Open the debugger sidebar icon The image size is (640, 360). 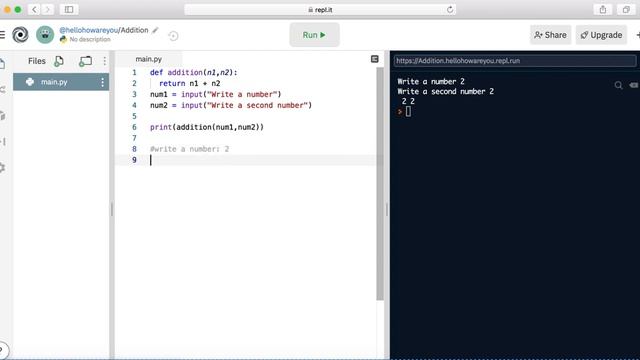2,142
